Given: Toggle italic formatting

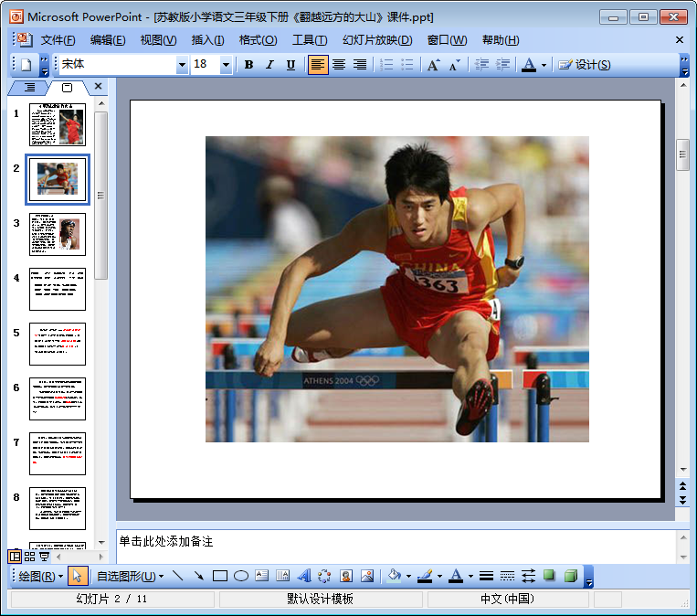Looking at the screenshot, I should [269, 65].
